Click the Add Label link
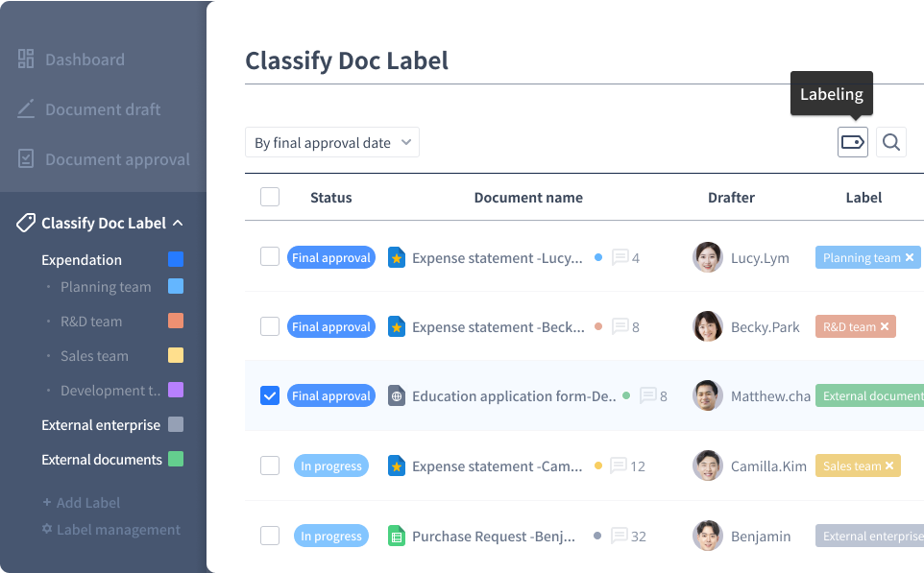The width and height of the screenshot is (924, 573). 82,503
